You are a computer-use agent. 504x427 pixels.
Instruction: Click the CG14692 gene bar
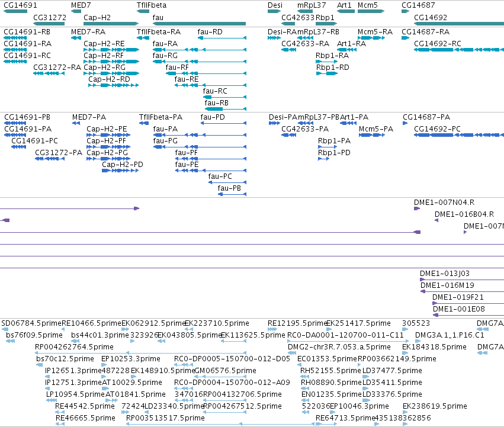tap(459, 24)
